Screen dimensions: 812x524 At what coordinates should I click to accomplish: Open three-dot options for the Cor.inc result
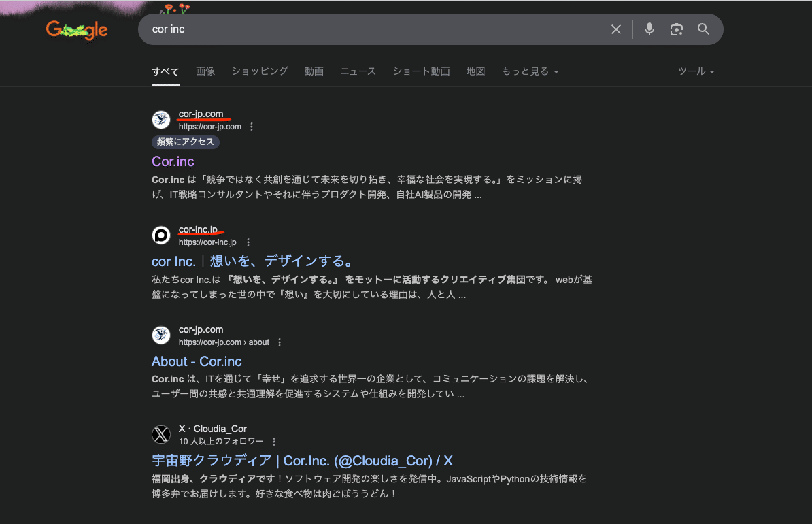click(252, 126)
